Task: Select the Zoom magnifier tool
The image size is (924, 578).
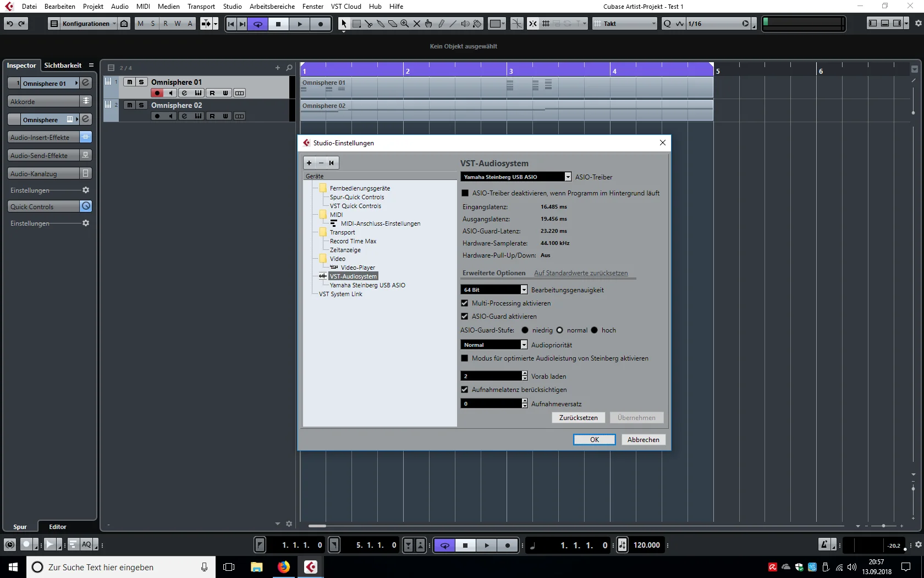Action: pyautogui.click(x=405, y=24)
